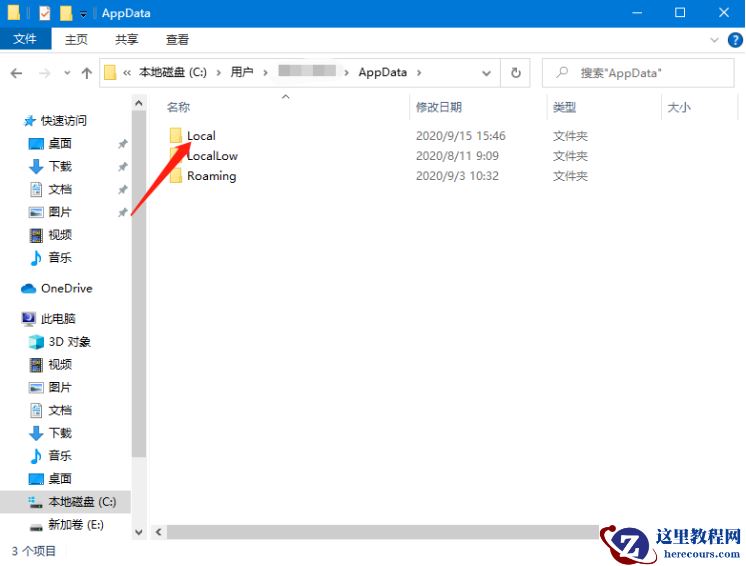Select 新加卷 (E:) in navigation pane
The image size is (746, 566).
(76, 524)
